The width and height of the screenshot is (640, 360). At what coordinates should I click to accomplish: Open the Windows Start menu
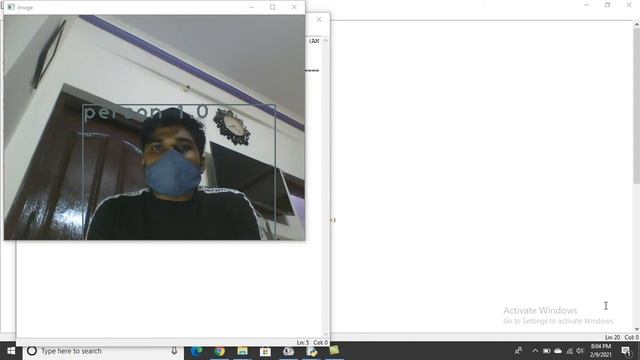click(11, 351)
